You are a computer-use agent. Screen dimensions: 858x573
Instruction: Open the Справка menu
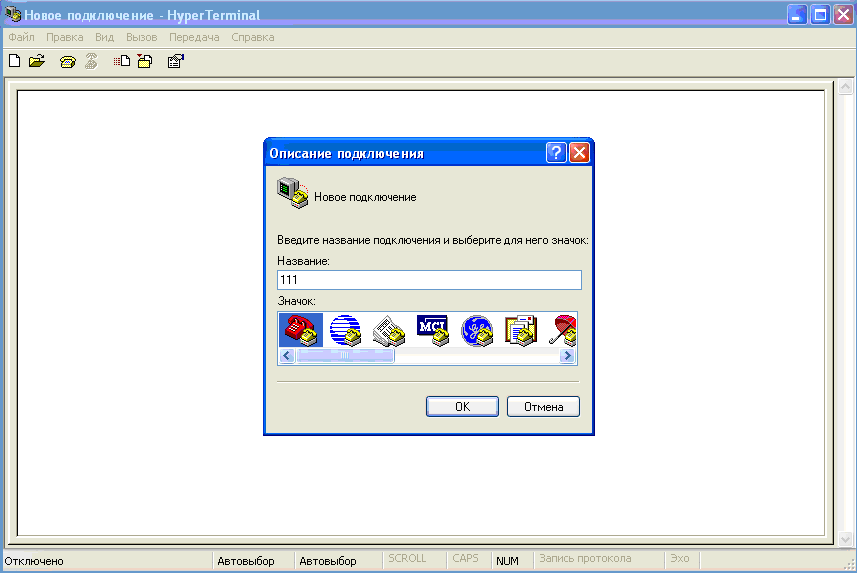(253, 37)
